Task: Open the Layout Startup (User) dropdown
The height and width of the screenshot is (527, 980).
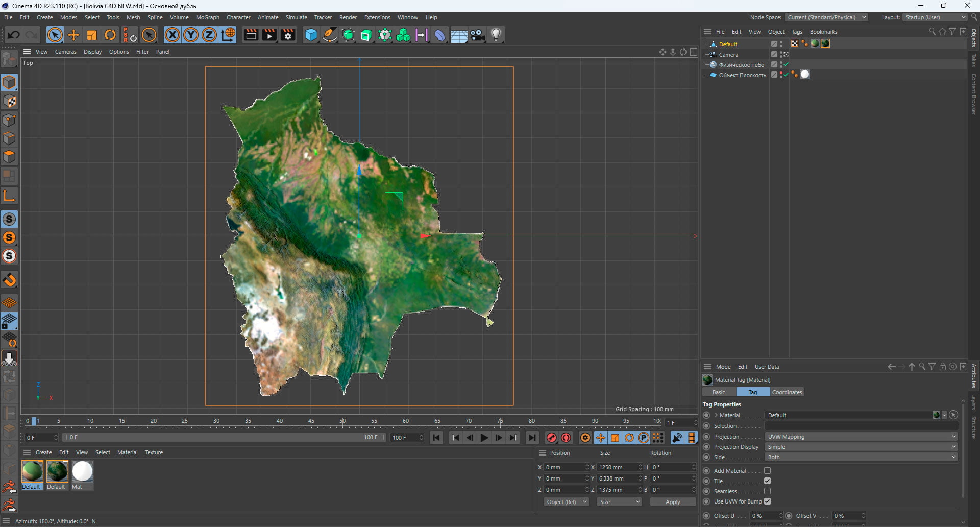Action: pos(935,17)
